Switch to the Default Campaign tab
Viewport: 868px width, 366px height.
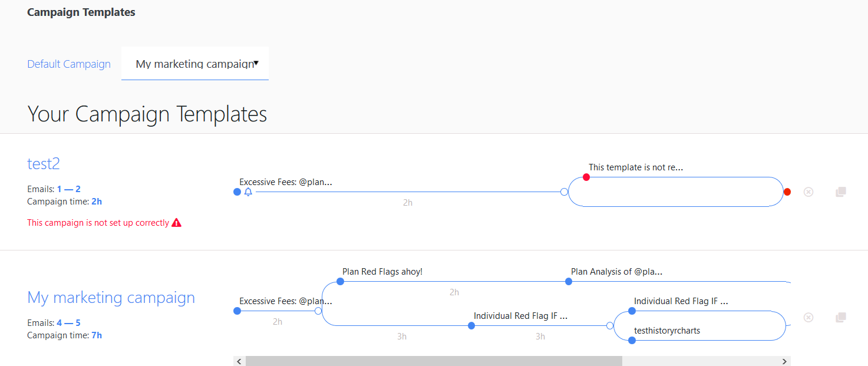click(69, 64)
